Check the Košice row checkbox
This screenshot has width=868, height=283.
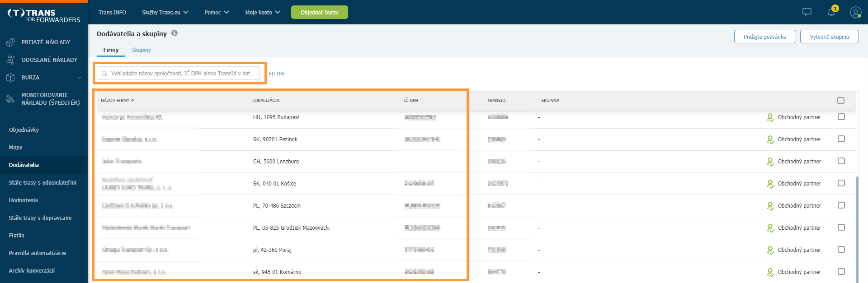[x=841, y=183]
